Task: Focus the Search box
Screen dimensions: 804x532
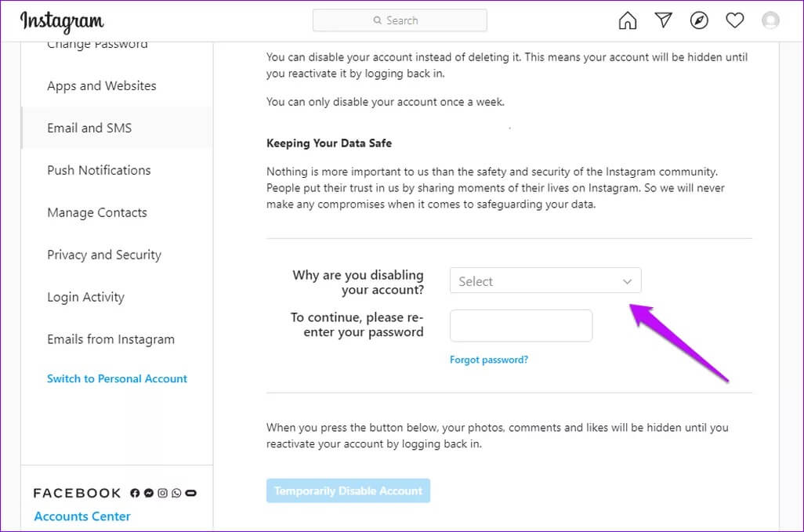Action: pos(400,20)
